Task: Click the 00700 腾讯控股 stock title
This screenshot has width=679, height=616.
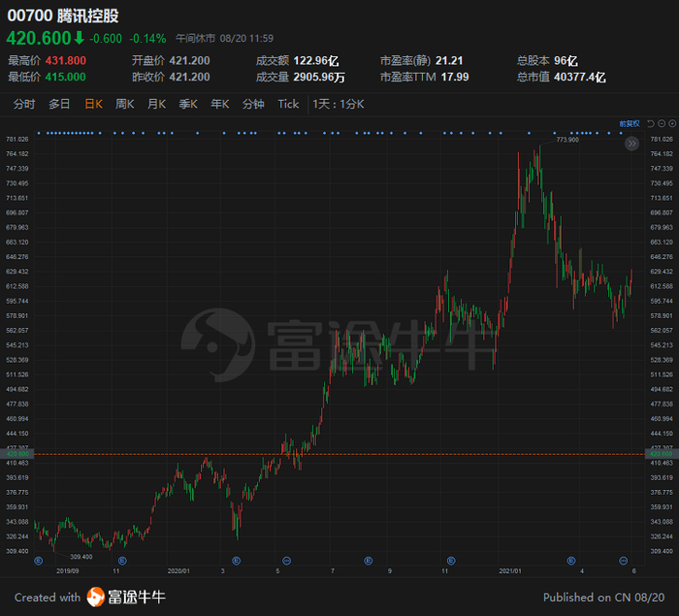Action: click(63, 16)
